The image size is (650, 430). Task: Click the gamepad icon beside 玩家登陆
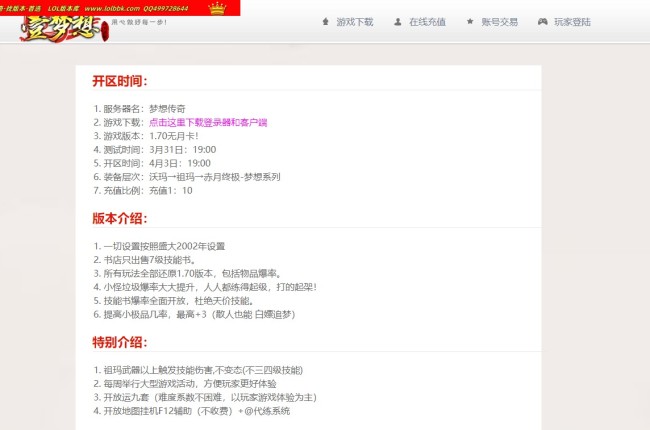[542, 22]
